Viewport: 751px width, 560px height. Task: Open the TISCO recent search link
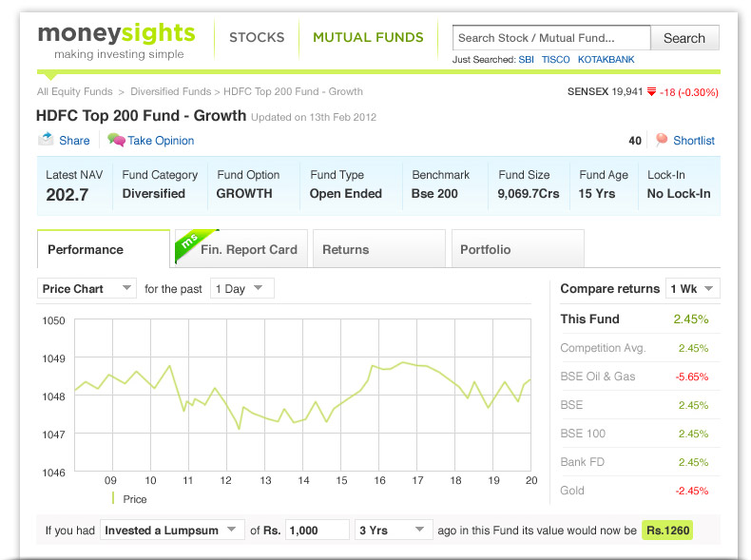(x=555, y=59)
